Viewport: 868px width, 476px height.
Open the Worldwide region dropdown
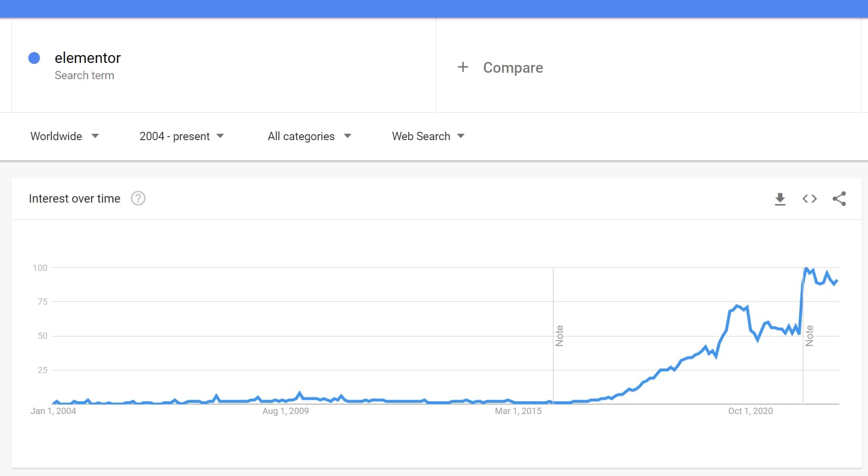pyautogui.click(x=64, y=136)
